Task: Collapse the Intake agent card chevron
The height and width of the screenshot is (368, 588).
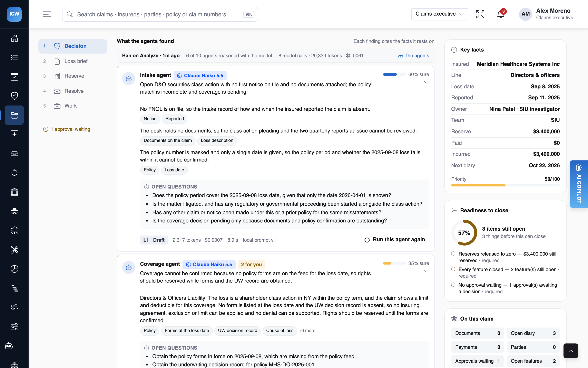Action: (426, 82)
